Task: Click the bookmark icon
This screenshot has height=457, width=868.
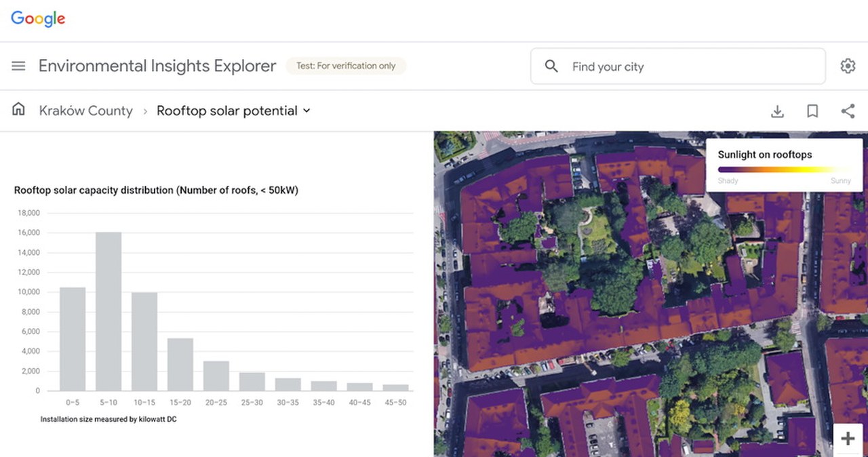Action: coord(812,111)
